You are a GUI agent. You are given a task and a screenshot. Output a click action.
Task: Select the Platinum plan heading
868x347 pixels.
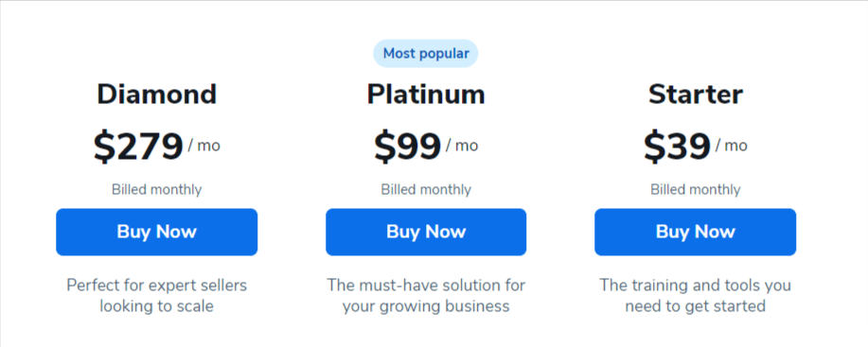pyautogui.click(x=426, y=94)
